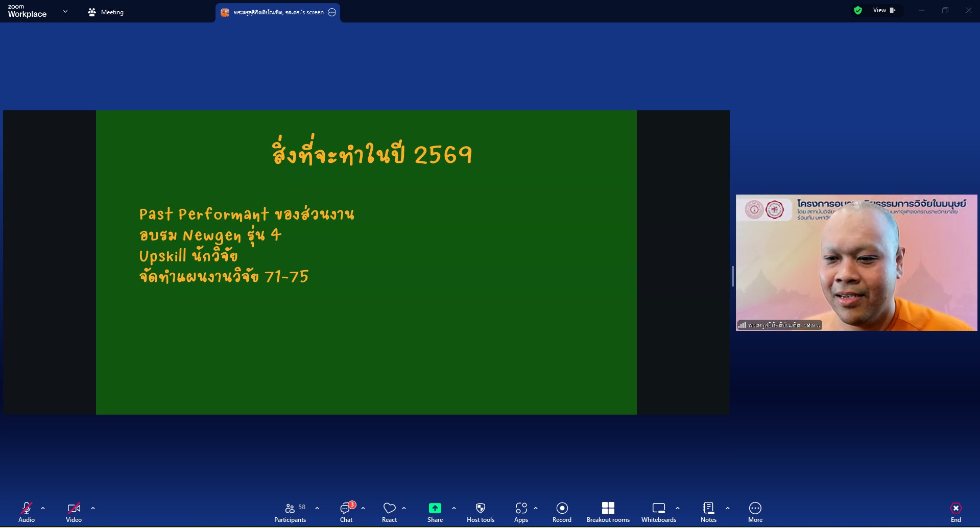Click the green Share screen icon

[435, 508]
